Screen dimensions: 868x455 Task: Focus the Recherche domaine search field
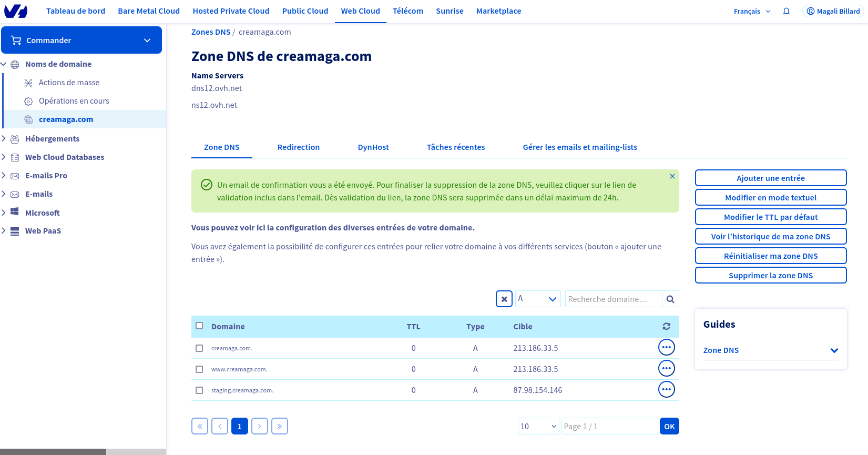tap(612, 299)
